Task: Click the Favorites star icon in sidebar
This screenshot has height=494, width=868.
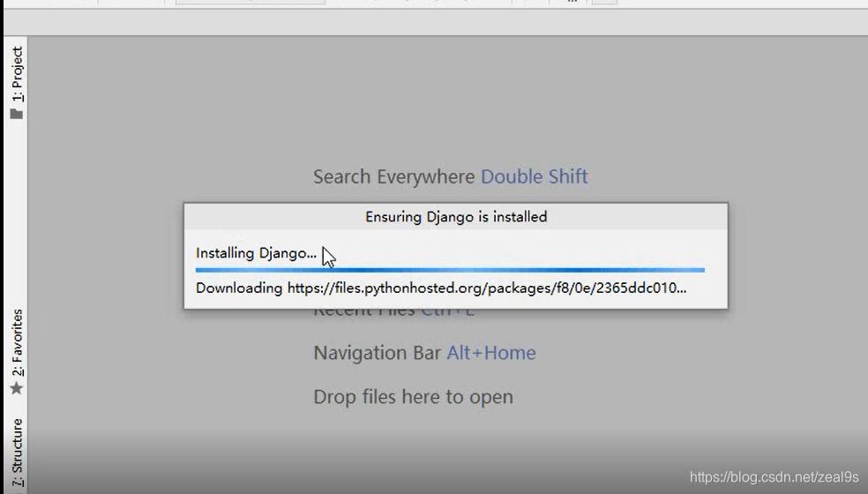Action: pos(17,388)
